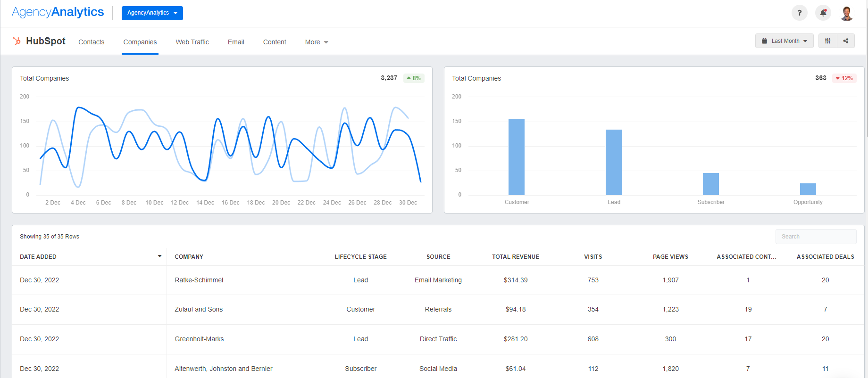Click calendar icon in Last Month button
This screenshot has width=868, height=378.
point(764,41)
